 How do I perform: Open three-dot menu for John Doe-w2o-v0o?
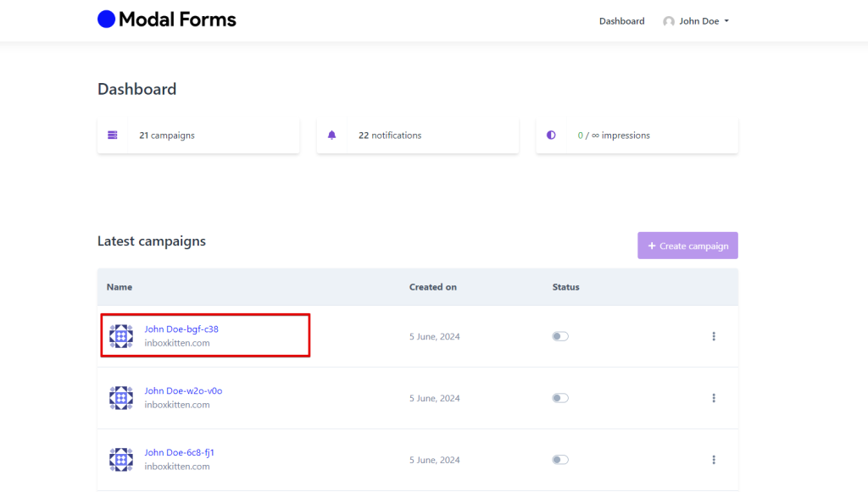coord(714,398)
